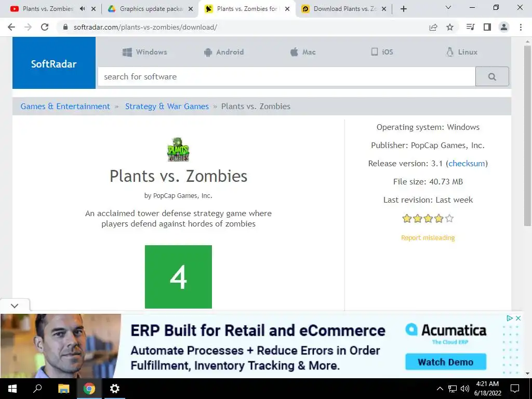Select the iOS platform category
Viewport: 532px width, 399px height.
tap(382, 52)
